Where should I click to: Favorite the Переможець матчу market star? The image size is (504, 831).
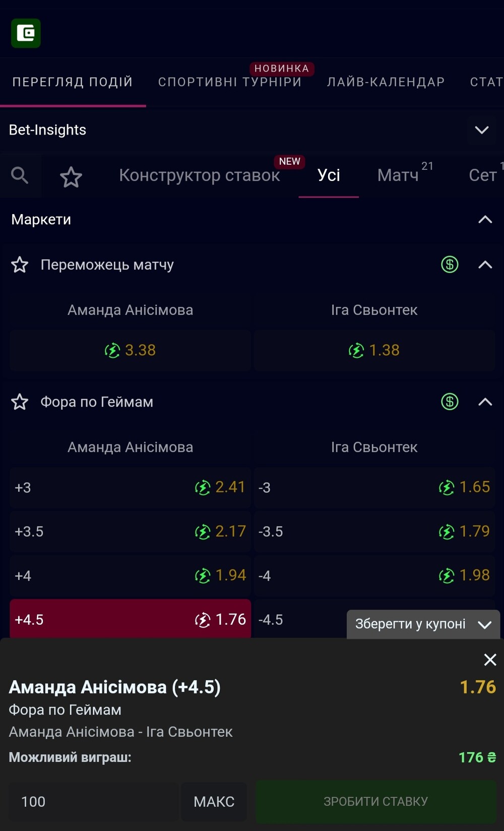click(20, 265)
